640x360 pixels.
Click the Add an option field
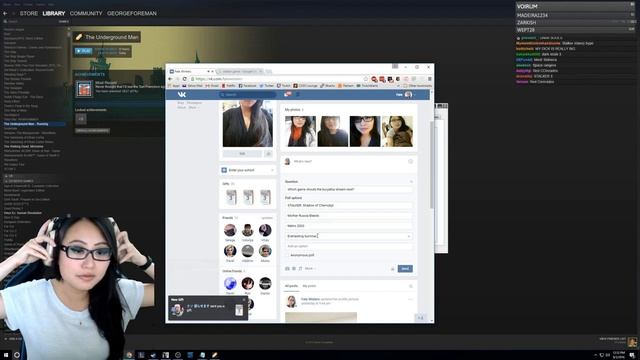[349, 246]
